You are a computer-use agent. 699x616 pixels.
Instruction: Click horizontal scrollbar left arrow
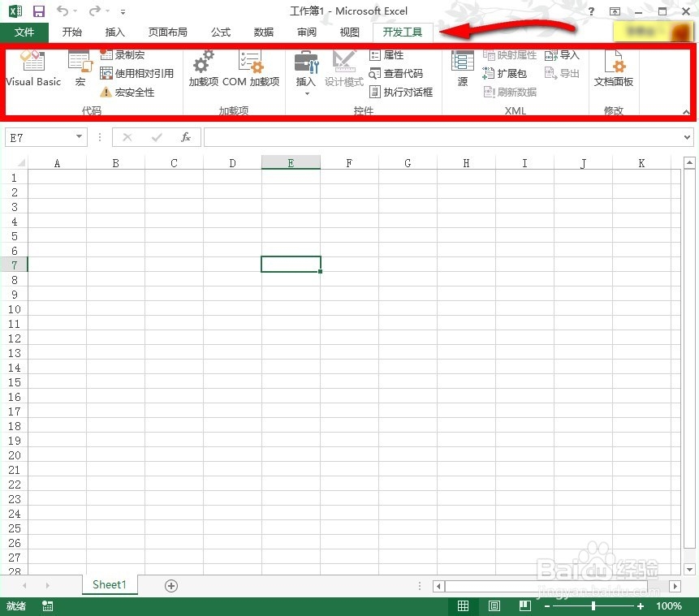pyautogui.click(x=438, y=586)
